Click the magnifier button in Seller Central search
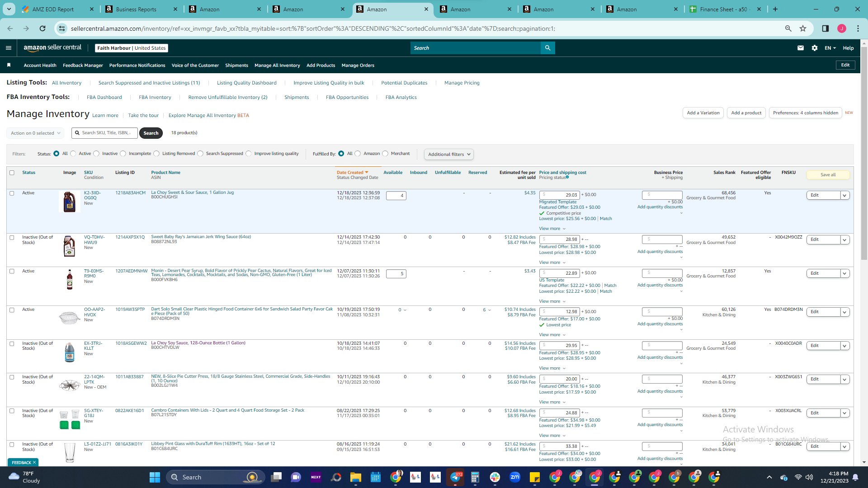Image resolution: width=868 pixels, height=488 pixels. pyautogui.click(x=547, y=48)
